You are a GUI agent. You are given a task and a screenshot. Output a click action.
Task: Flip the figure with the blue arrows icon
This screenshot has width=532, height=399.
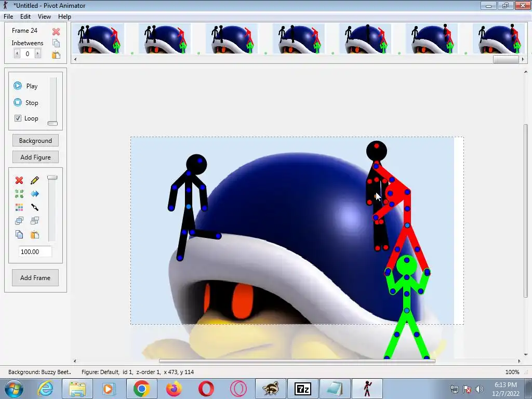point(35,194)
